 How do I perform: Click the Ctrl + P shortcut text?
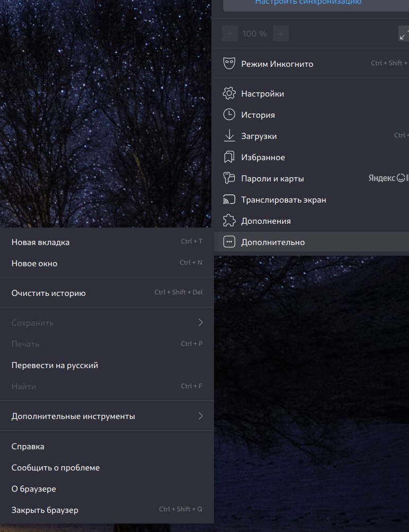click(x=191, y=343)
